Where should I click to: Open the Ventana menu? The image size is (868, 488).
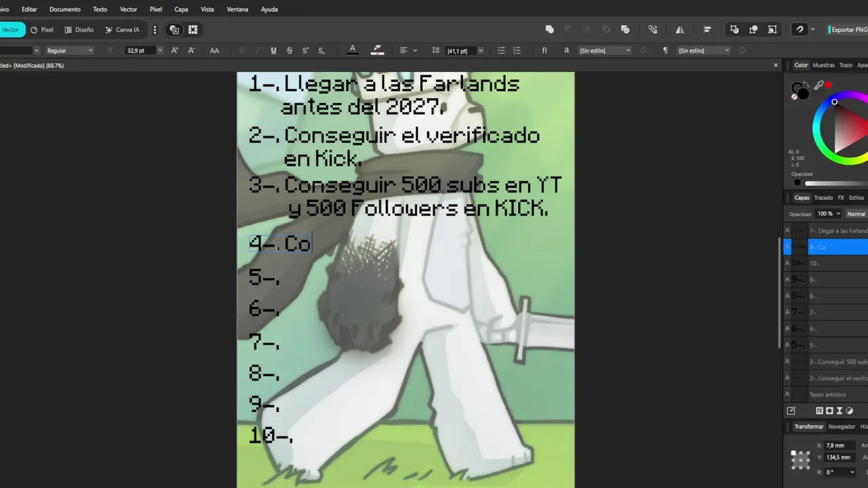pyautogui.click(x=237, y=9)
